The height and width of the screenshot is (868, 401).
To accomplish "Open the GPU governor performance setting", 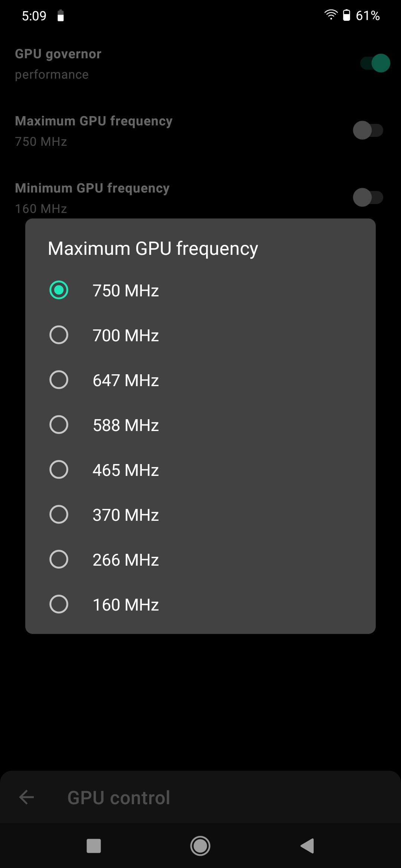I will pyautogui.click(x=58, y=64).
